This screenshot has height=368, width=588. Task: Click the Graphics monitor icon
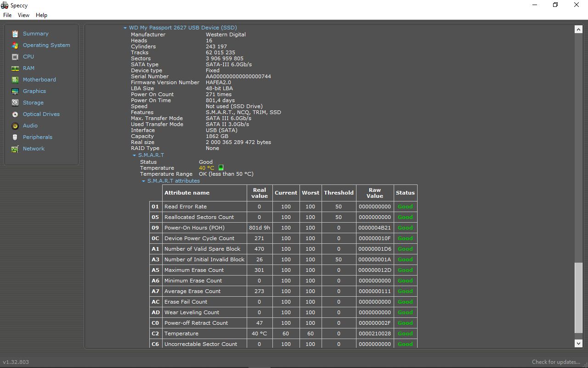coord(15,91)
